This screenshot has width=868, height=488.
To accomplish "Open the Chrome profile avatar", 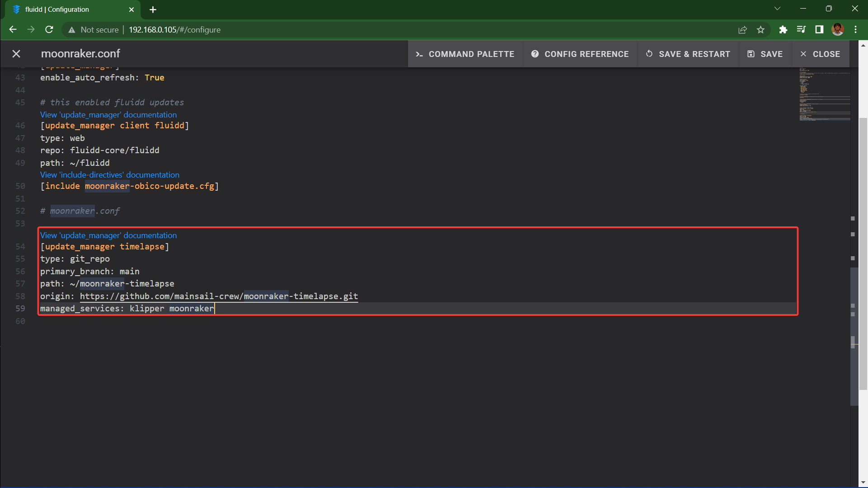I will pos(837,30).
